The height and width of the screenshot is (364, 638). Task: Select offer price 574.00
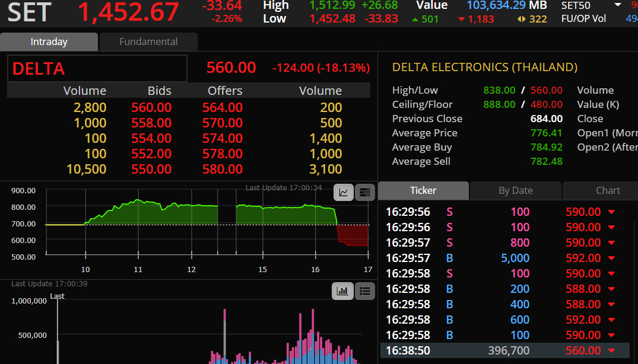point(223,139)
